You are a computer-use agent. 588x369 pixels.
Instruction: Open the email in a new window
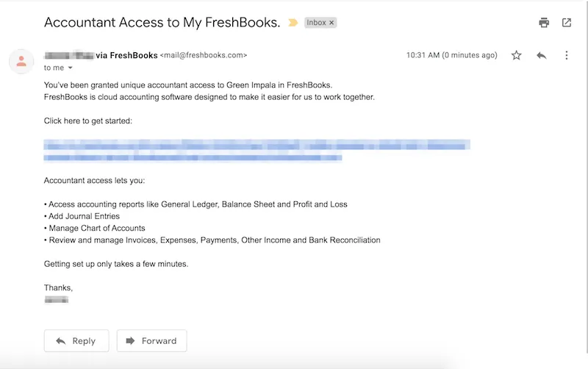coord(567,23)
